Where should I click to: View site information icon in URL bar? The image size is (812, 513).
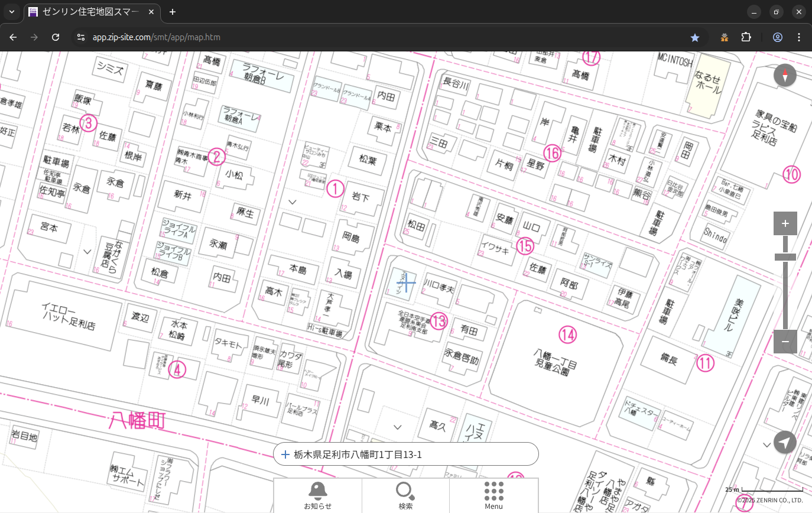pos(81,37)
